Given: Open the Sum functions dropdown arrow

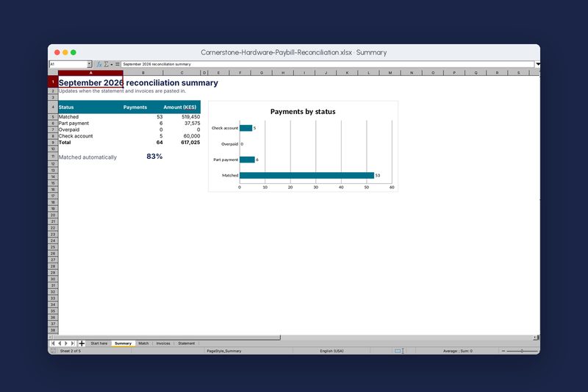Looking at the screenshot, I should click(x=112, y=65).
